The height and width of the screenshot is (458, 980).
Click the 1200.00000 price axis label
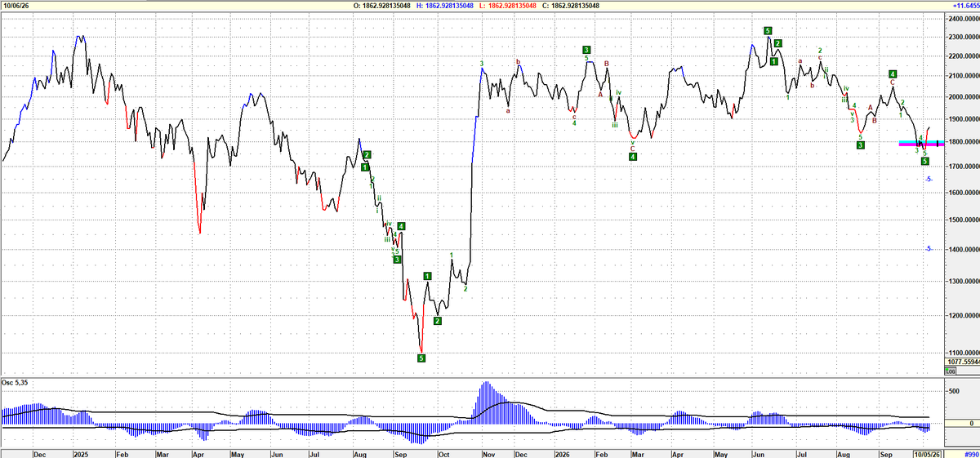tap(963, 315)
